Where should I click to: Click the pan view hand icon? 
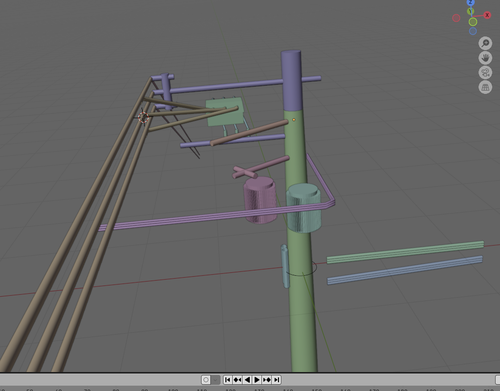(x=485, y=58)
